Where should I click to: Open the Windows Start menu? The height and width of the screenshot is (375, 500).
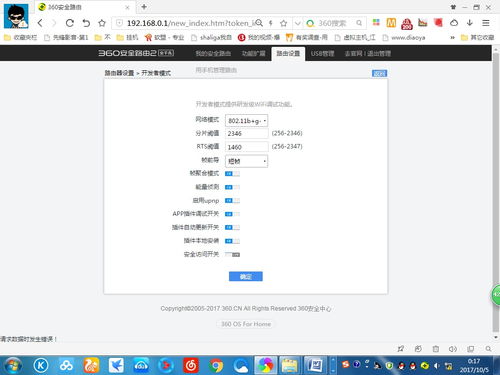[13, 366]
